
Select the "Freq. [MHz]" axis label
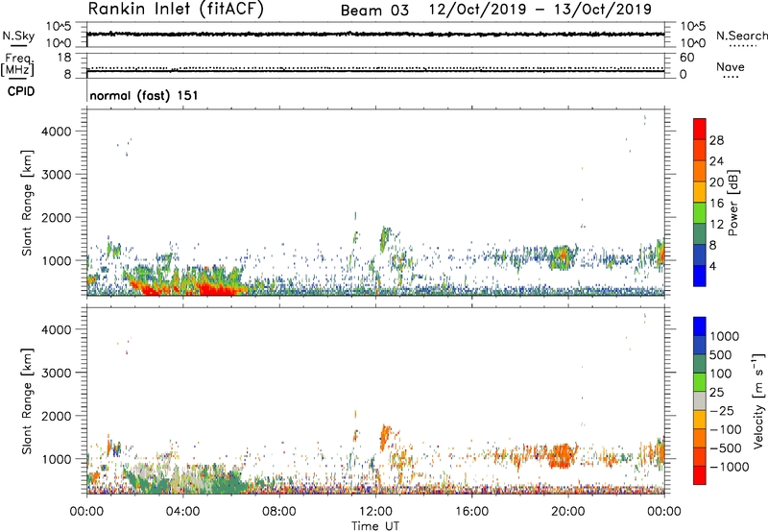[x=17, y=64]
